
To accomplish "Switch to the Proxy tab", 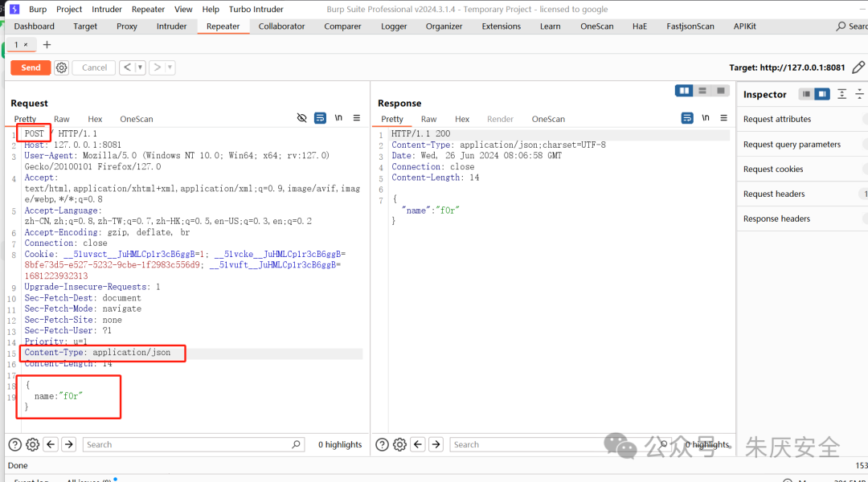I will [127, 26].
